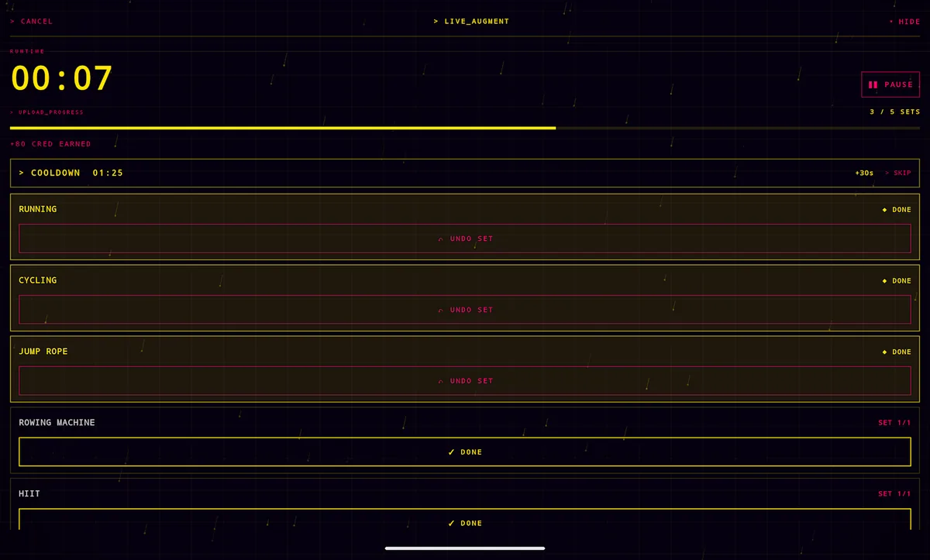Pause the runtime timer
The image size is (930, 560).
(x=890, y=84)
